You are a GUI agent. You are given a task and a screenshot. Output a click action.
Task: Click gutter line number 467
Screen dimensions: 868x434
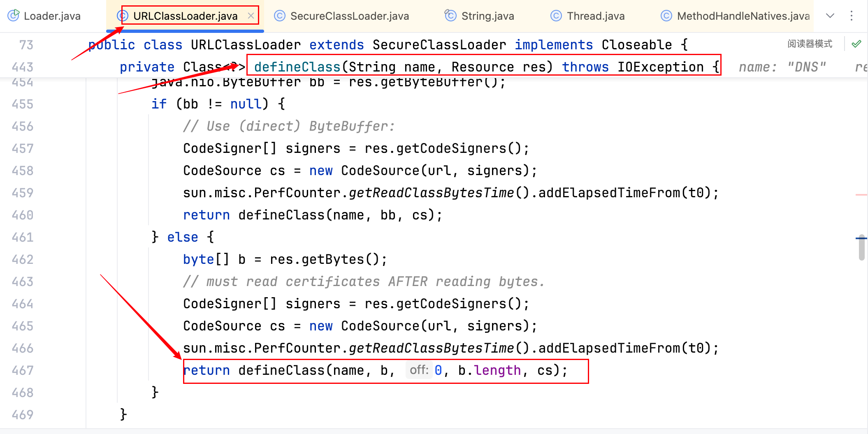[23, 370]
